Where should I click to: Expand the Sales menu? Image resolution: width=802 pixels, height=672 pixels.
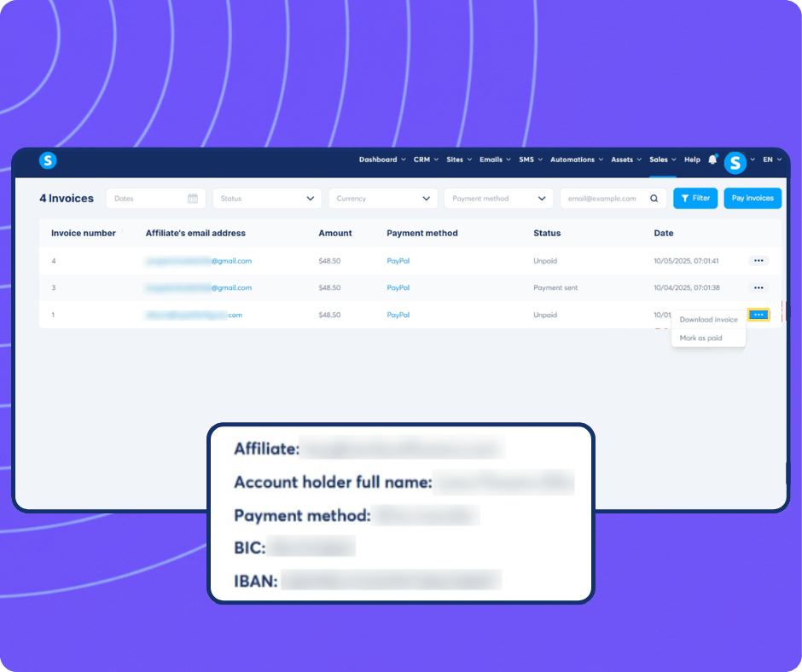point(662,159)
